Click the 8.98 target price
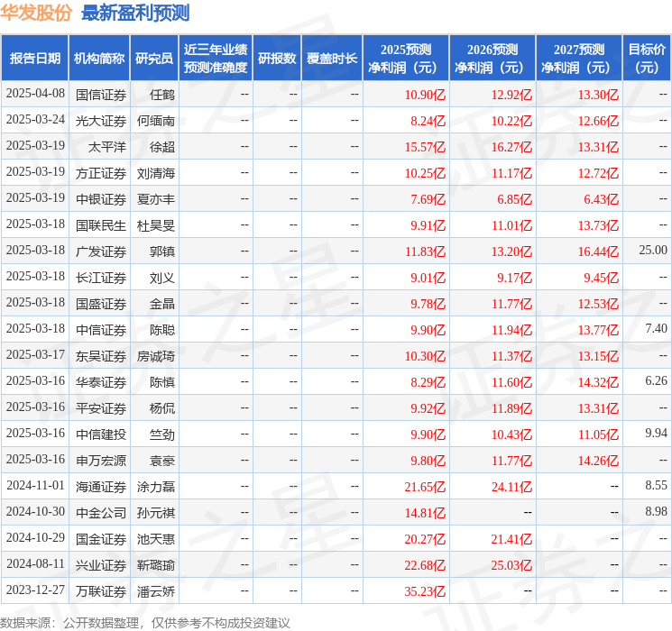672x631 pixels. point(656,511)
